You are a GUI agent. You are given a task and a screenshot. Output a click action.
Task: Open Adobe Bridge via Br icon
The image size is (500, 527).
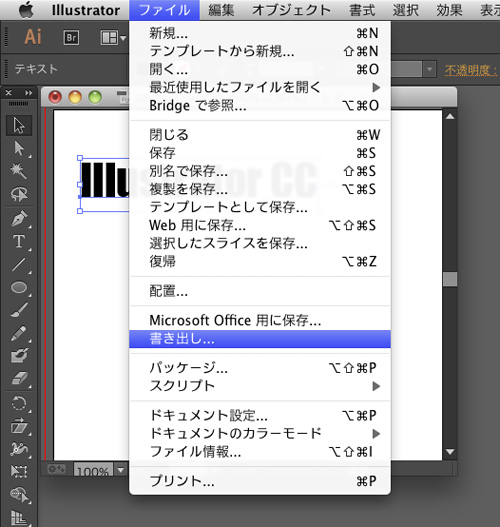point(71,37)
